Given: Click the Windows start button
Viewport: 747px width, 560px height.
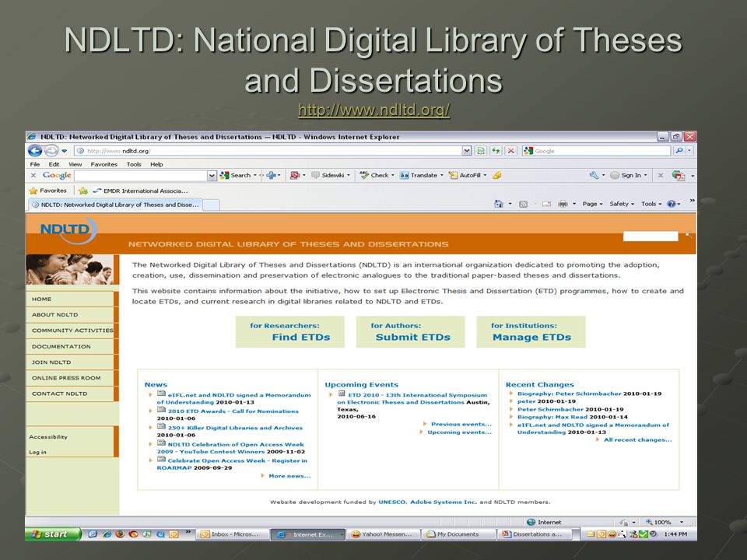Looking at the screenshot, I should 53,534.
